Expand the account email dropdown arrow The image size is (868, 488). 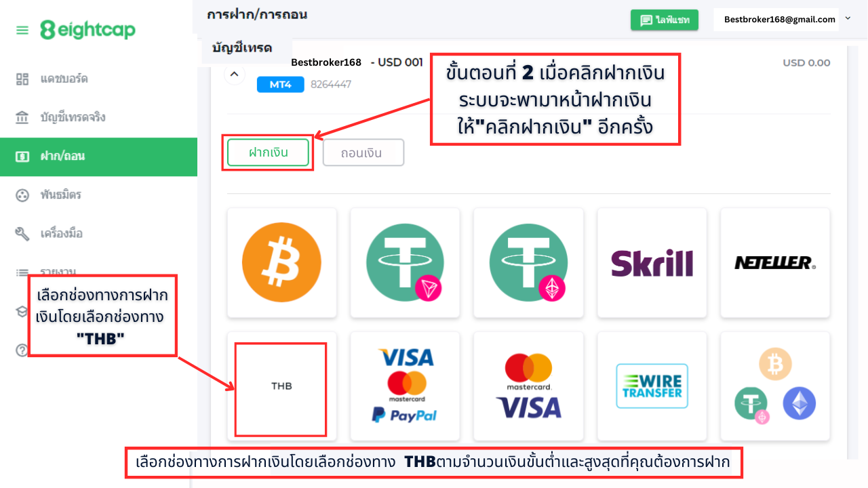click(x=848, y=19)
